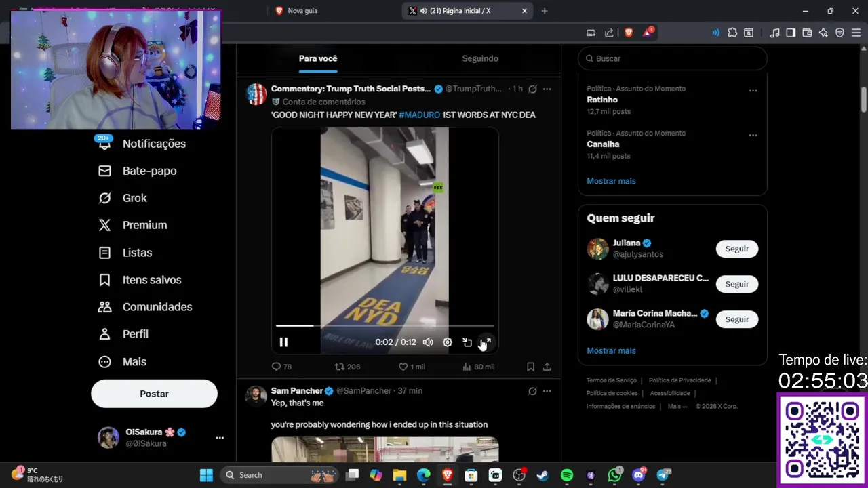Viewport: 868px width, 488px height.
Task: Open more options on Sam Pancher post
Action: (x=547, y=391)
